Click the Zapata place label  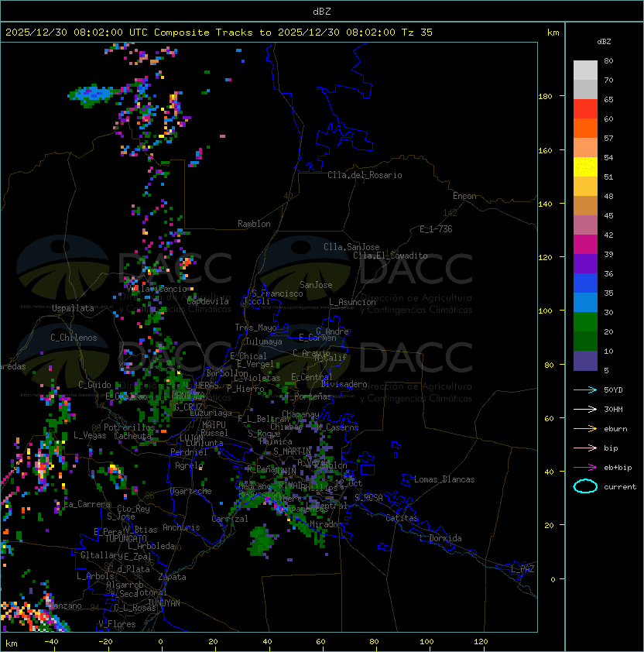pyautogui.click(x=172, y=577)
